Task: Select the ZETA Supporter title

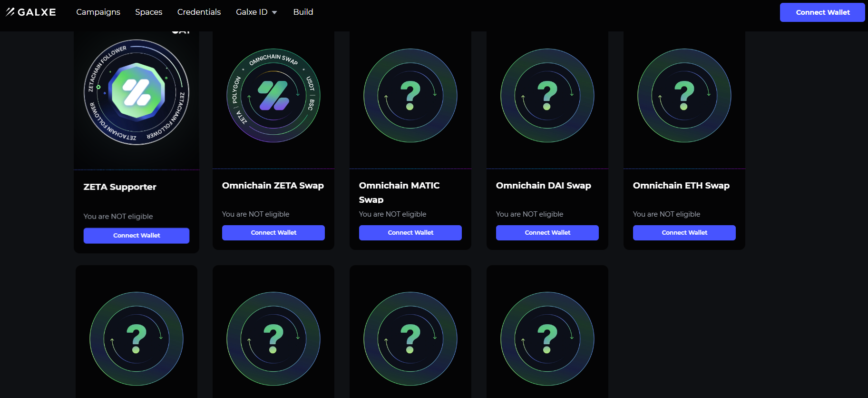Action: [x=120, y=187]
